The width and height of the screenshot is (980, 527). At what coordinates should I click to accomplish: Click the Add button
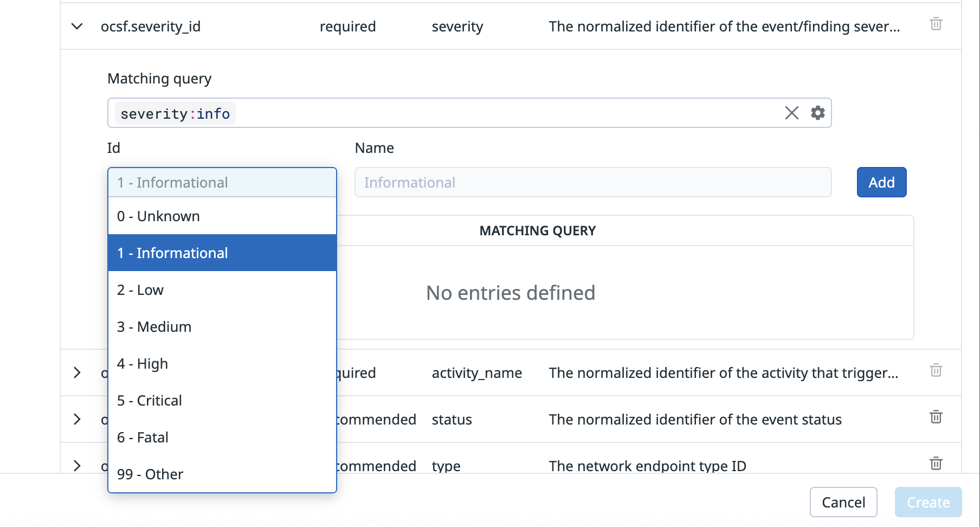coord(881,183)
